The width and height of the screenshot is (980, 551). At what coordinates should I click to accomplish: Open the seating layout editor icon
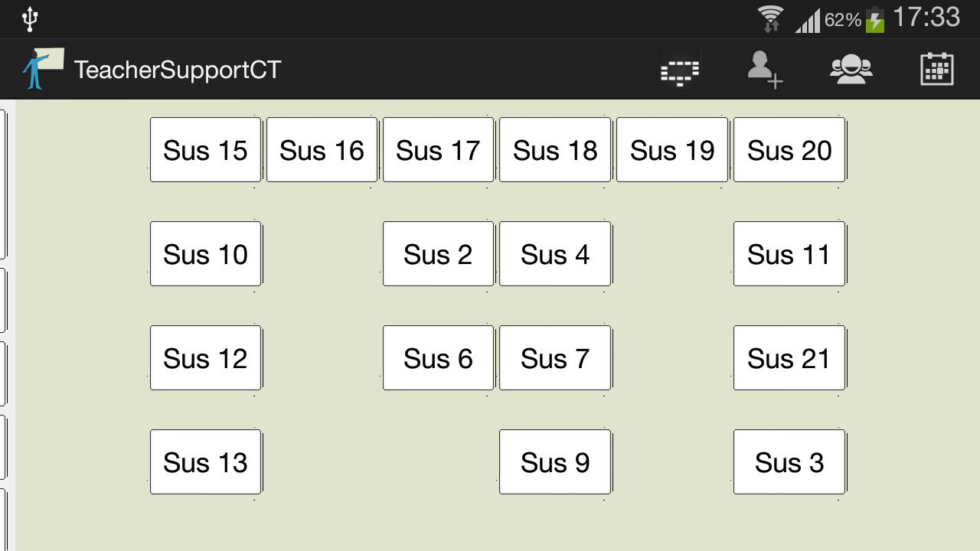[x=680, y=70]
